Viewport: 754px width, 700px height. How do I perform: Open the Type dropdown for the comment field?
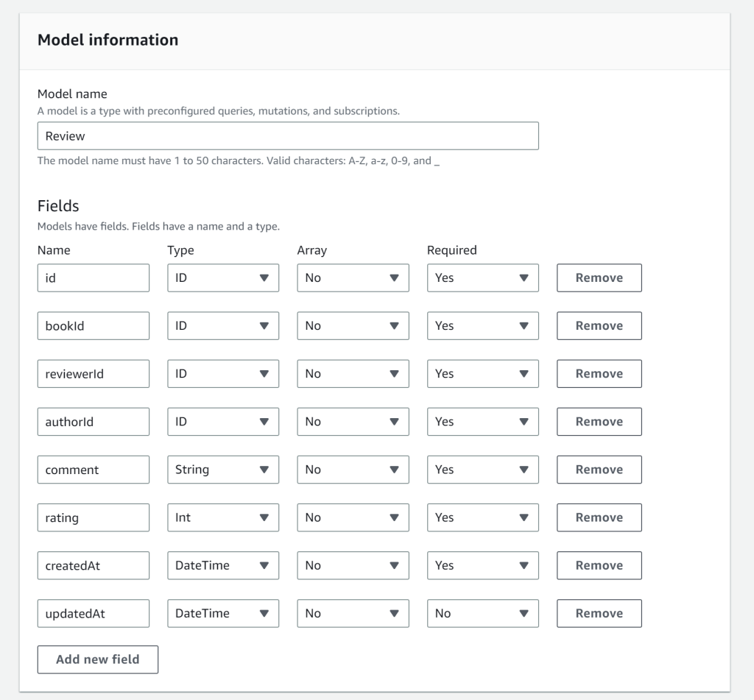pos(222,470)
